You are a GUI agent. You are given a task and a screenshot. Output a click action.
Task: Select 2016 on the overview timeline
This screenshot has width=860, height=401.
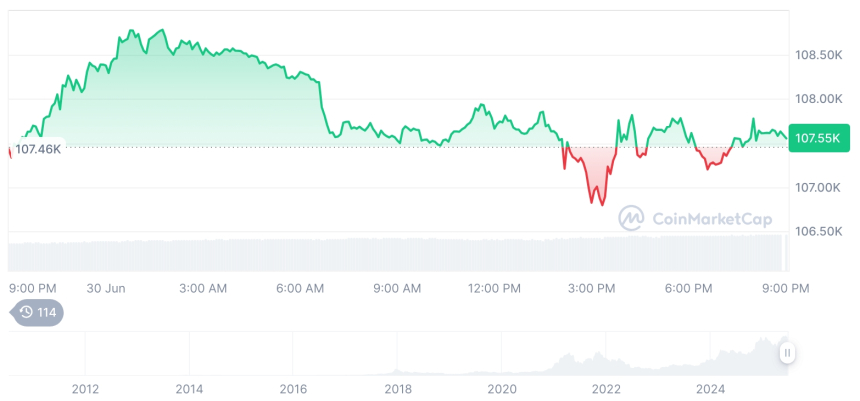[x=293, y=388]
